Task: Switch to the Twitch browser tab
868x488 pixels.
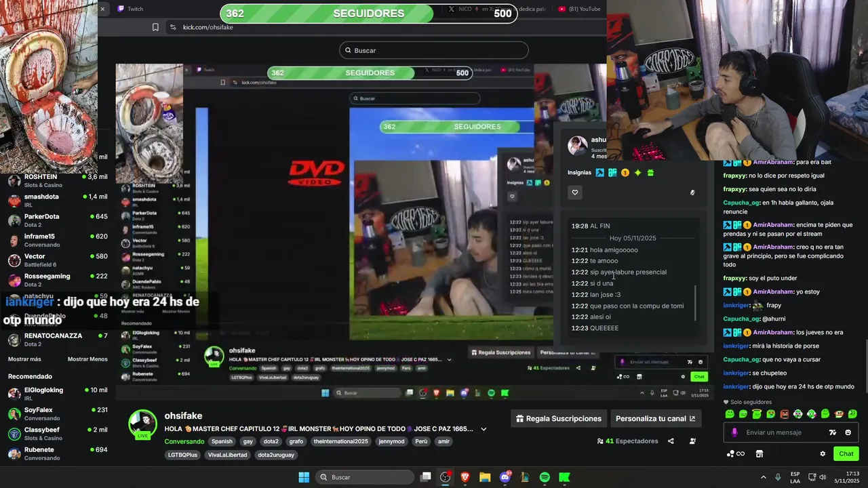Action: pyautogui.click(x=130, y=9)
